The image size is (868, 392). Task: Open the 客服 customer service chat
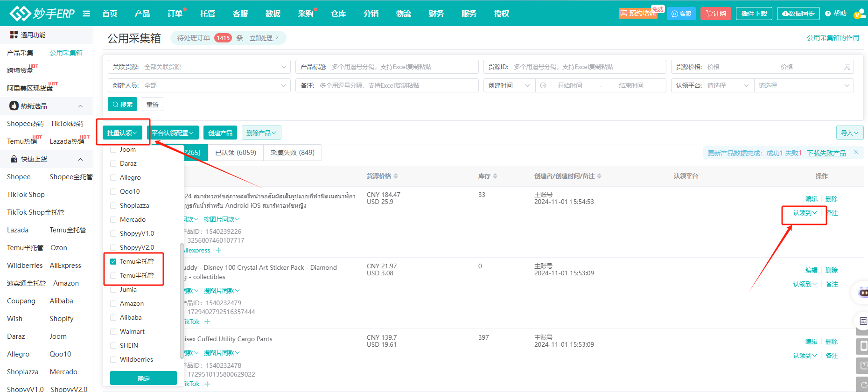point(681,14)
